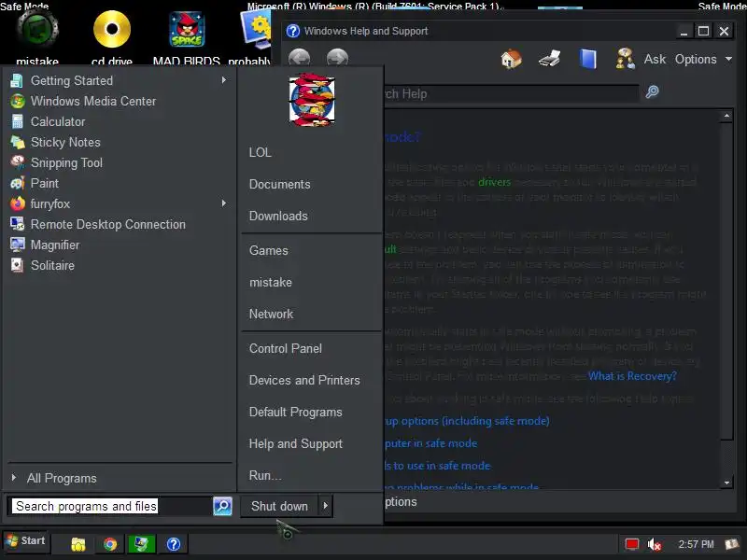Open mistake entry in Start menu

coord(271,283)
